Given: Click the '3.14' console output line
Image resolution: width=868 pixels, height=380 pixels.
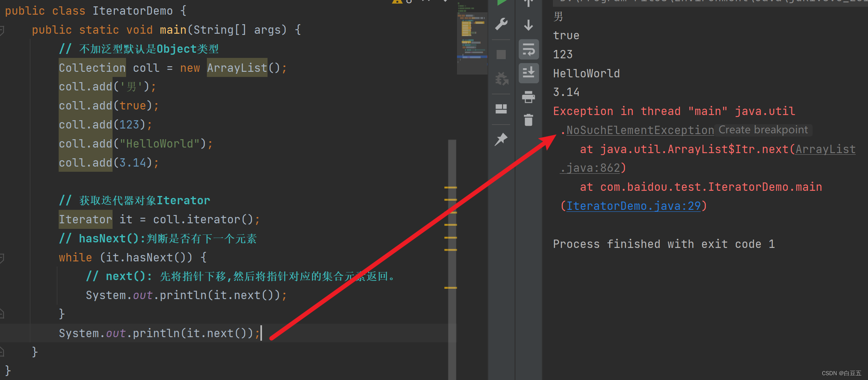Looking at the screenshot, I should pyautogui.click(x=566, y=92).
